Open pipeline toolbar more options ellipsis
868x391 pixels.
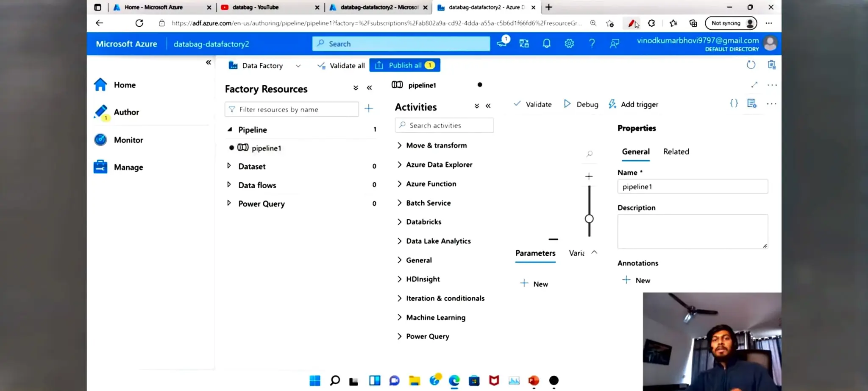pyautogui.click(x=771, y=103)
